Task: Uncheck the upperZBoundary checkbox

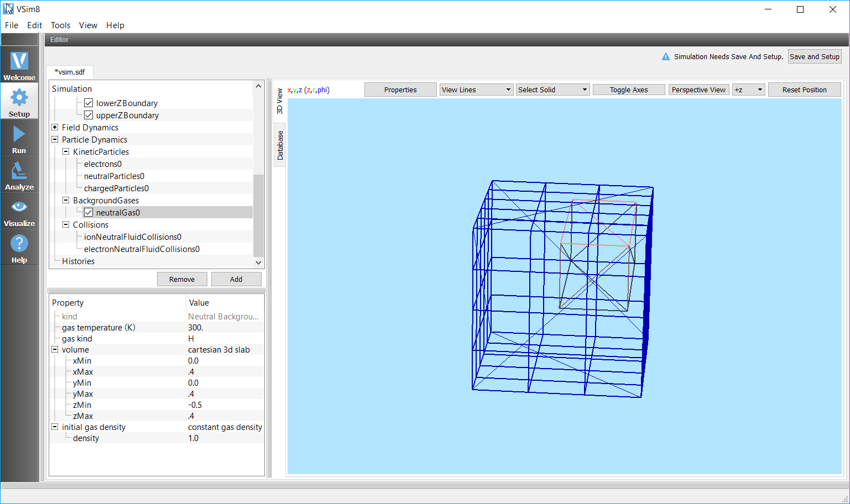Action: [x=88, y=115]
